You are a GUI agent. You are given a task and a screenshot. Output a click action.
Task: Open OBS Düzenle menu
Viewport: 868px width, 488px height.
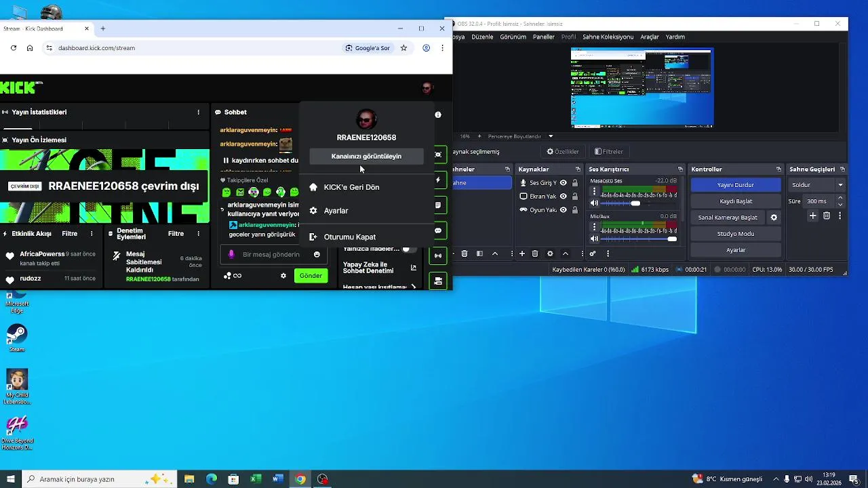(482, 37)
